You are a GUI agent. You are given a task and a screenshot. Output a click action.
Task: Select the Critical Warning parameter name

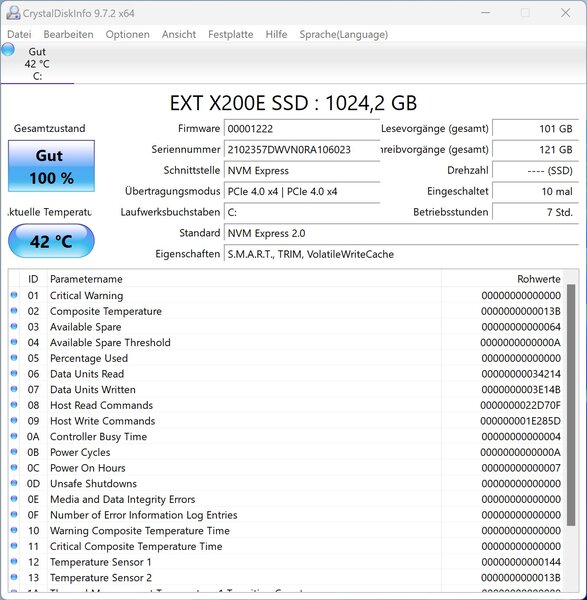(x=86, y=295)
